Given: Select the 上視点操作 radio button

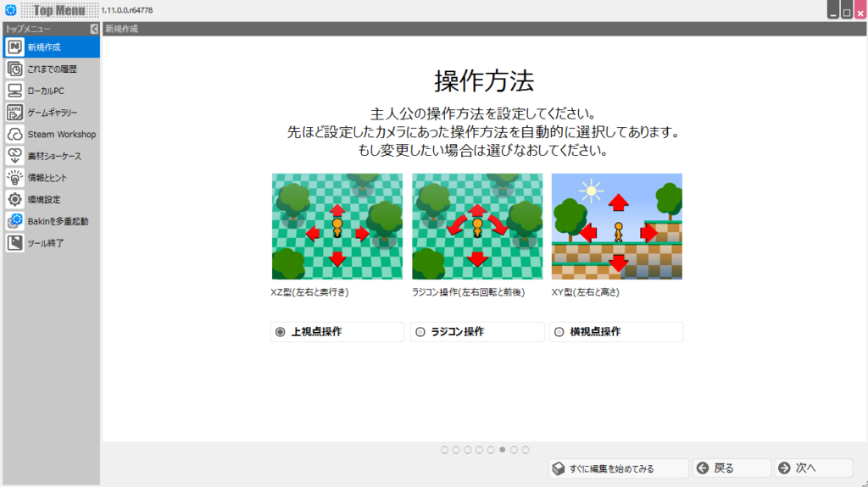Looking at the screenshot, I should (281, 332).
